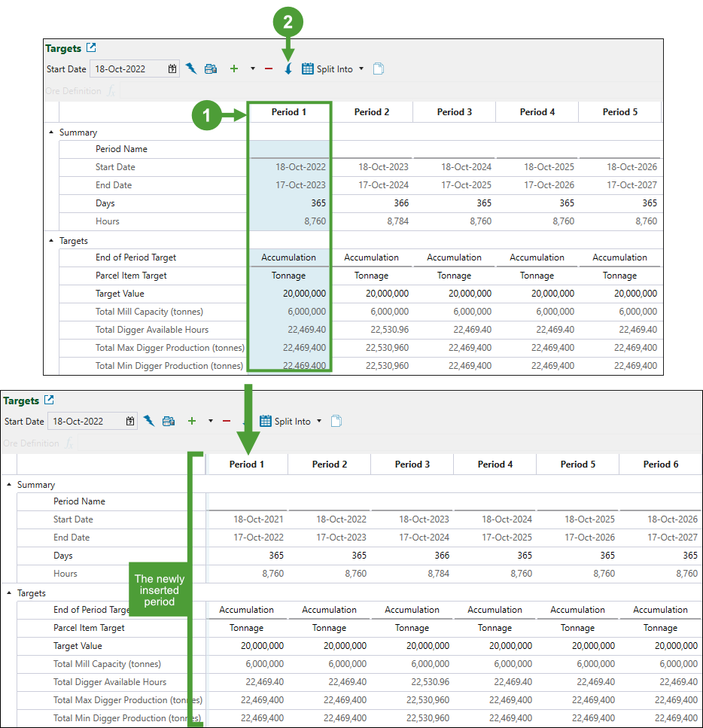Viewport: 703px width, 728px height.
Task: Click lower Period 6 Target Value 20,000,000
Action: coord(660,646)
